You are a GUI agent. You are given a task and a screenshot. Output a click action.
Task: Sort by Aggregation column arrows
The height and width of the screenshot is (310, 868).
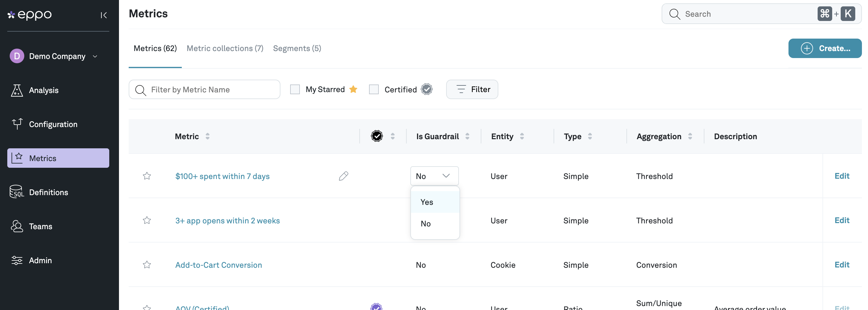[690, 136]
